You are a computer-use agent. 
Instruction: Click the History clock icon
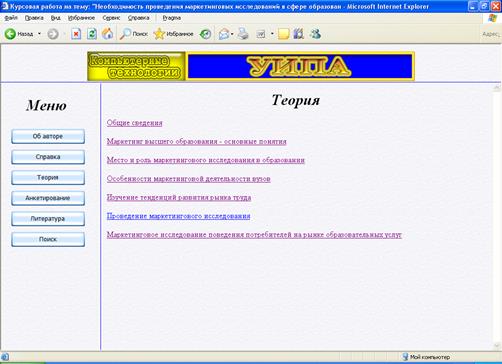(x=205, y=34)
